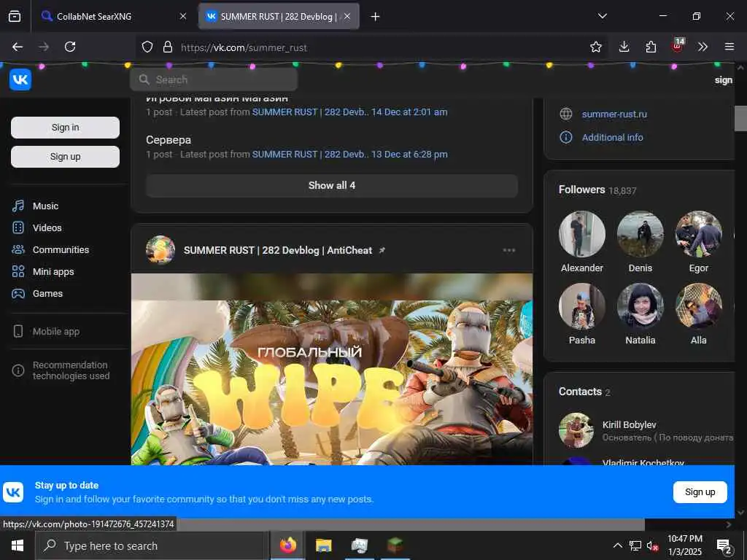
Task: Show hidden tray icons chevron
Action: (617, 545)
